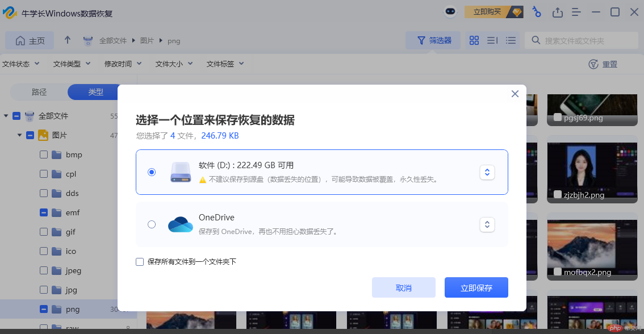Check the jpeg folder checkbox

pos(44,270)
